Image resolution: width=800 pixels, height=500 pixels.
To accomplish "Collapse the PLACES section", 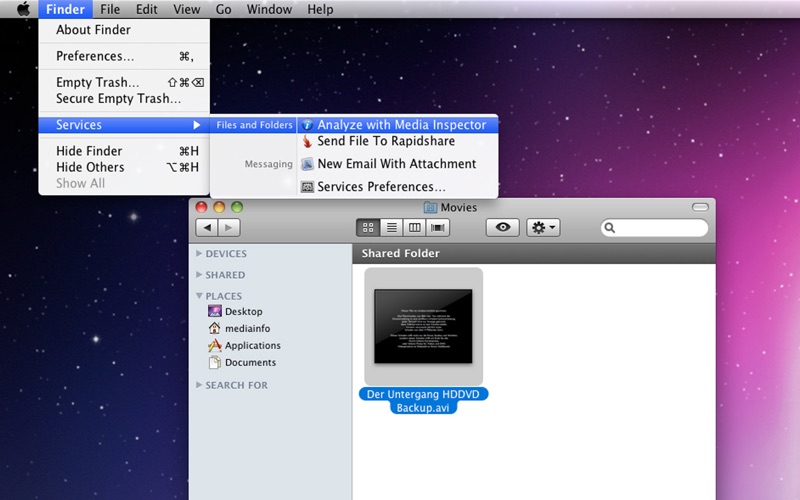I will pos(199,295).
